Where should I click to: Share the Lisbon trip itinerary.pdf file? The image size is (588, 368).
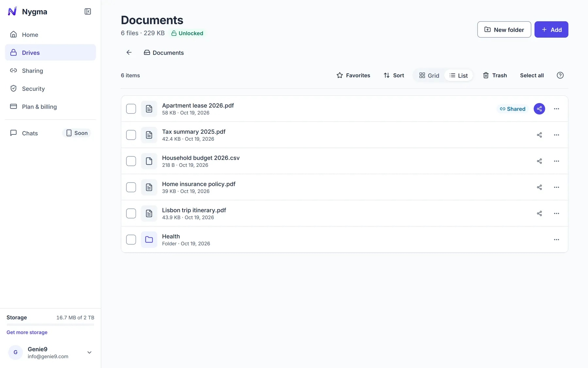539,213
